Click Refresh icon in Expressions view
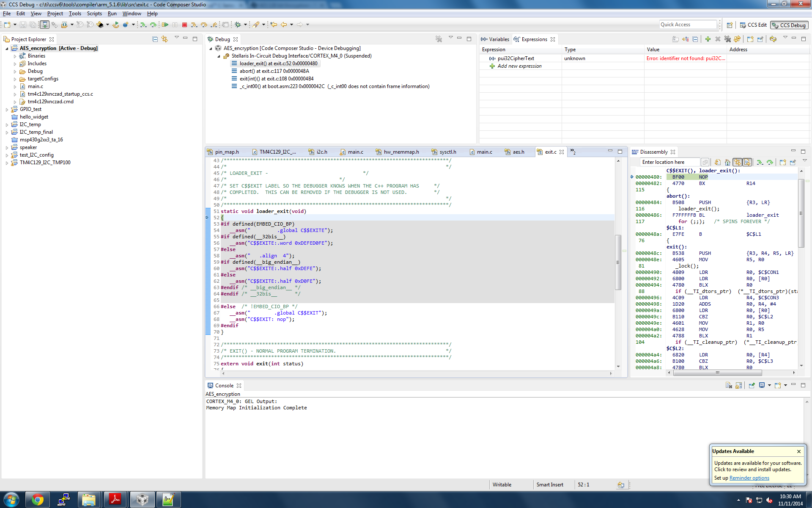Viewport: 812px width, 508px height. tap(773, 39)
